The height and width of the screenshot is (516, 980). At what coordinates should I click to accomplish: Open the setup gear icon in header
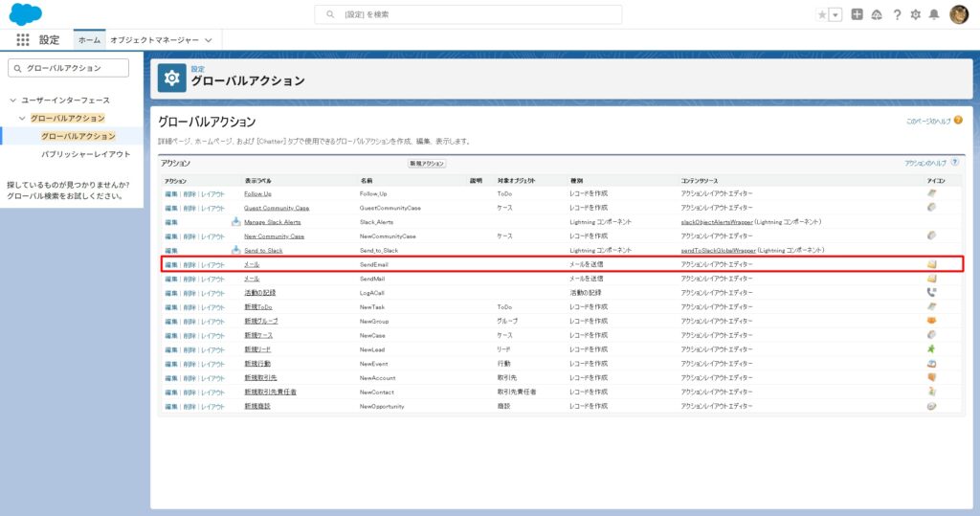tap(916, 14)
